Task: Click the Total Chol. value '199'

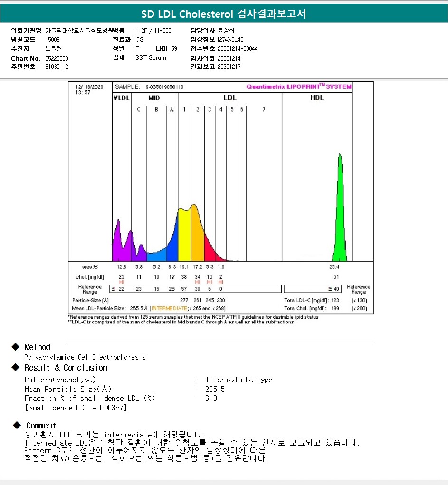Action: click(x=335, y=308)
